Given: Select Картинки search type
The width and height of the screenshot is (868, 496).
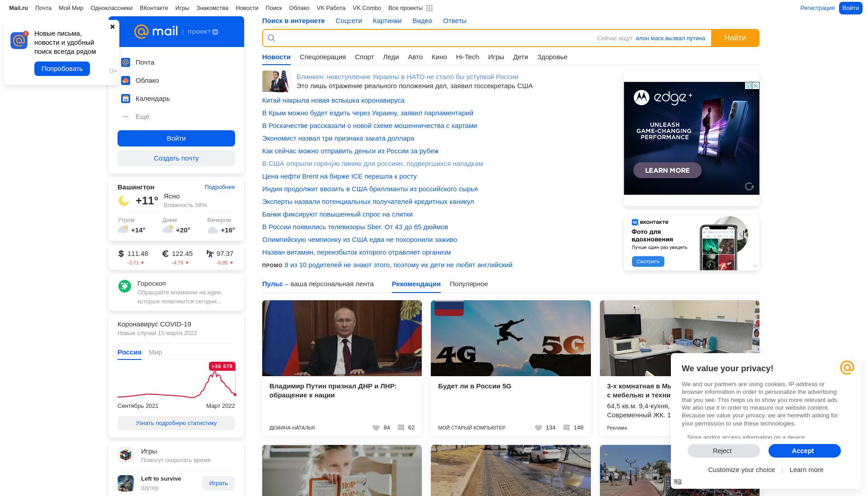Looking at the screenshot, I should coord(387,21).
